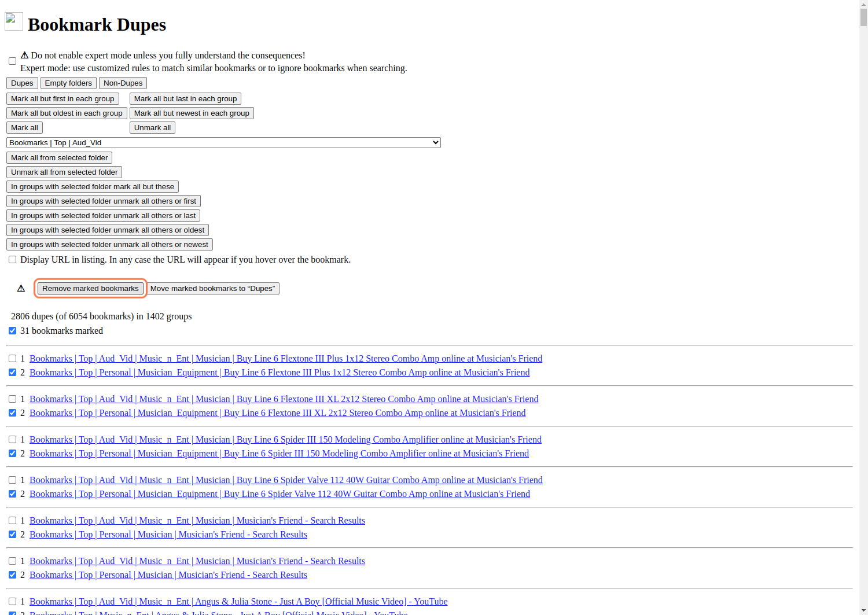Click Move marked bookmarks to "Dupes" button
The width and height of the screenshot is (868, 615).
point(212,289)
